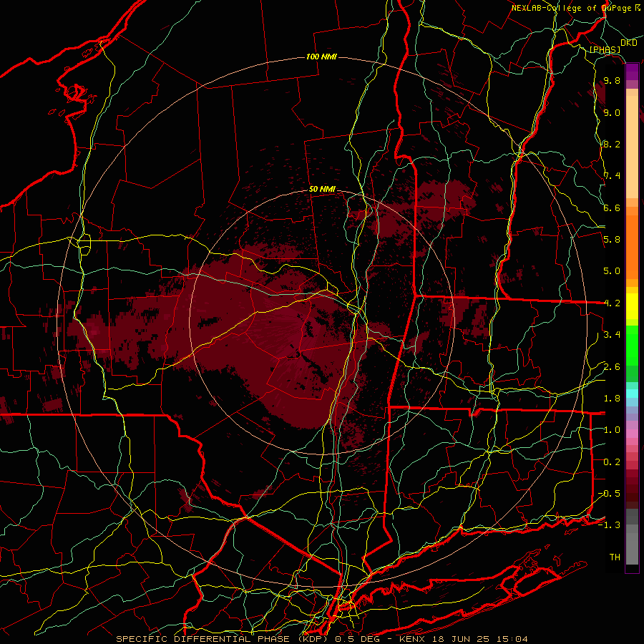Click the 3.4 scale value
644x644 pixels.
[612, 335]
